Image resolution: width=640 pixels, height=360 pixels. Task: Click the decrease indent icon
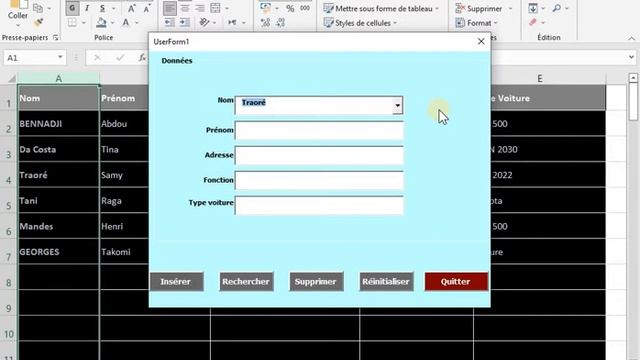(170, 22)
